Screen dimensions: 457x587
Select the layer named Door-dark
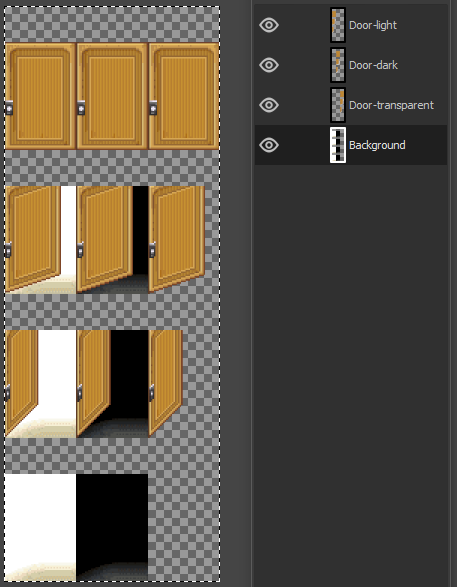373,65
